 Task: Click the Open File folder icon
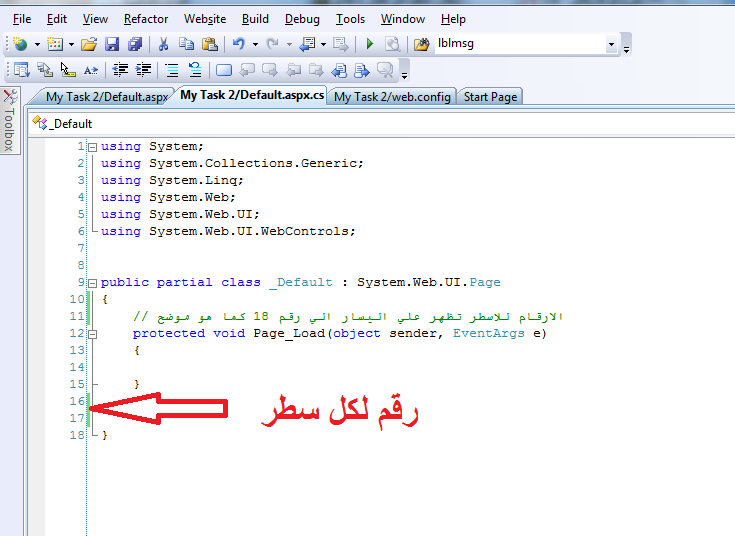coord(89,44)
